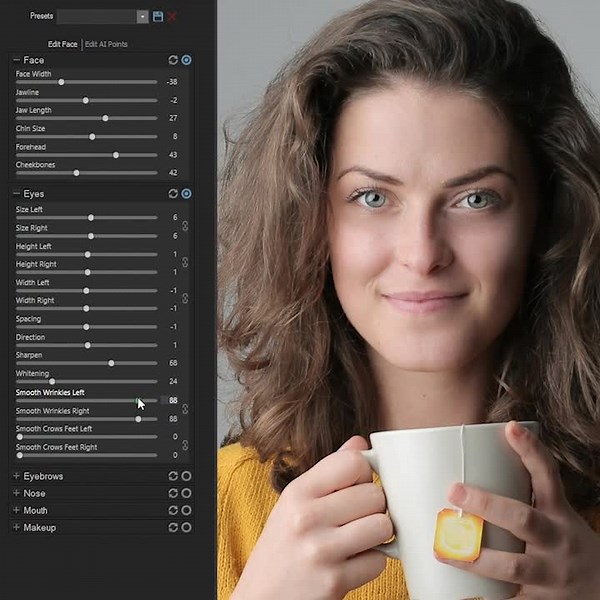Image resolution: width=600 pixels, height=600 pixels.
Task: Reset the Nose section settings
Action: coord(173,493)
